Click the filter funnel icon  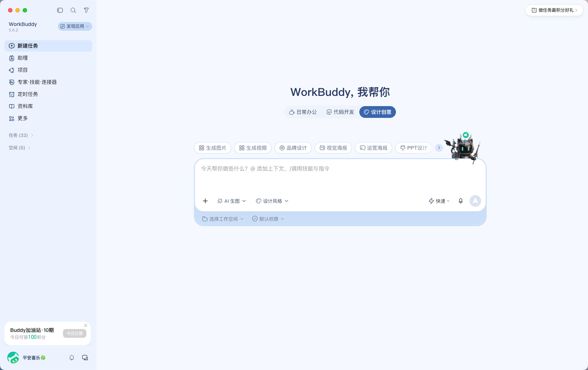coord(86,10)
